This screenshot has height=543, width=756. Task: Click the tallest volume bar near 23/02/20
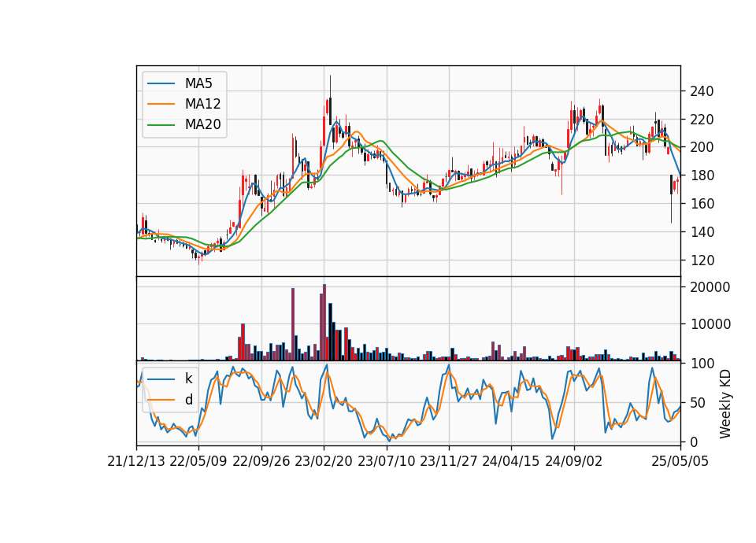pyautogui.click(x=324, y=323)
